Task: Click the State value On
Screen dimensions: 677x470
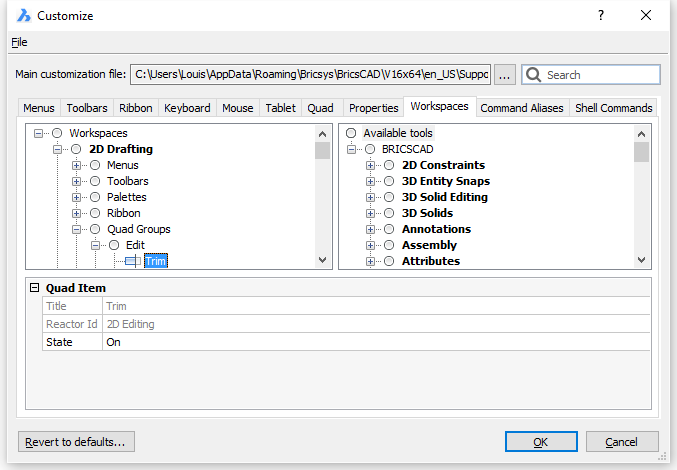Action: [x=376, y=342]
